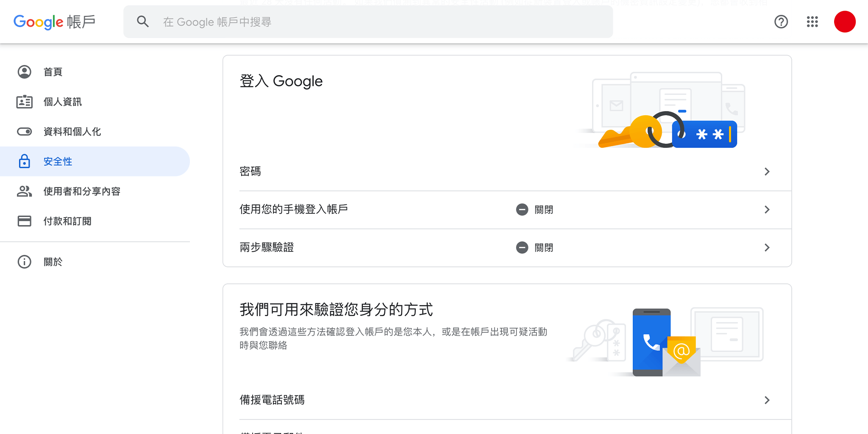This screenshot has height=434, width=868.
Task: Open the red profile avatar
Action: tap(845, 22)
